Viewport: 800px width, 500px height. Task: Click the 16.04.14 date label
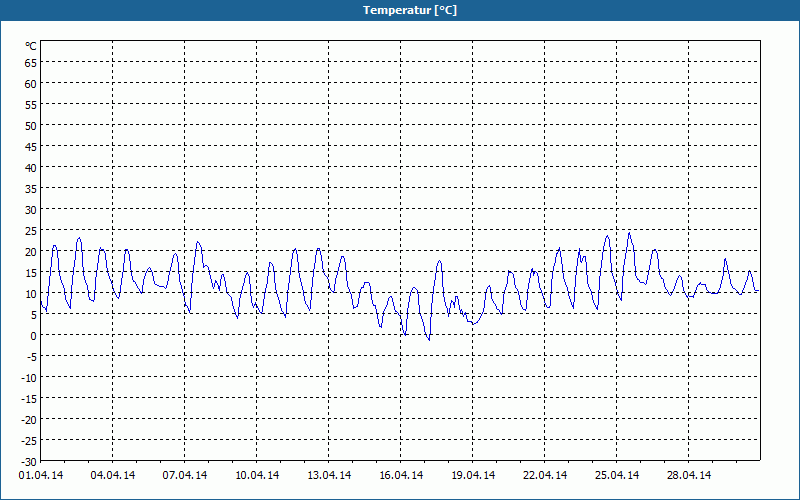coord(401,475)
